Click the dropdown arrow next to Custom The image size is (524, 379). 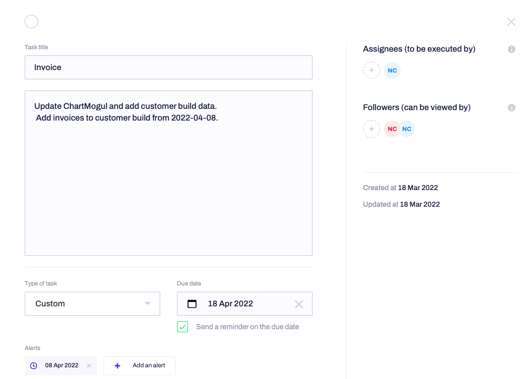click(x=147, y=303)
